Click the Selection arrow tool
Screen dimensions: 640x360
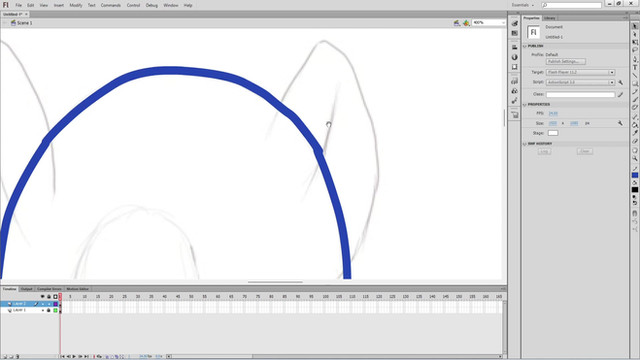635,26
